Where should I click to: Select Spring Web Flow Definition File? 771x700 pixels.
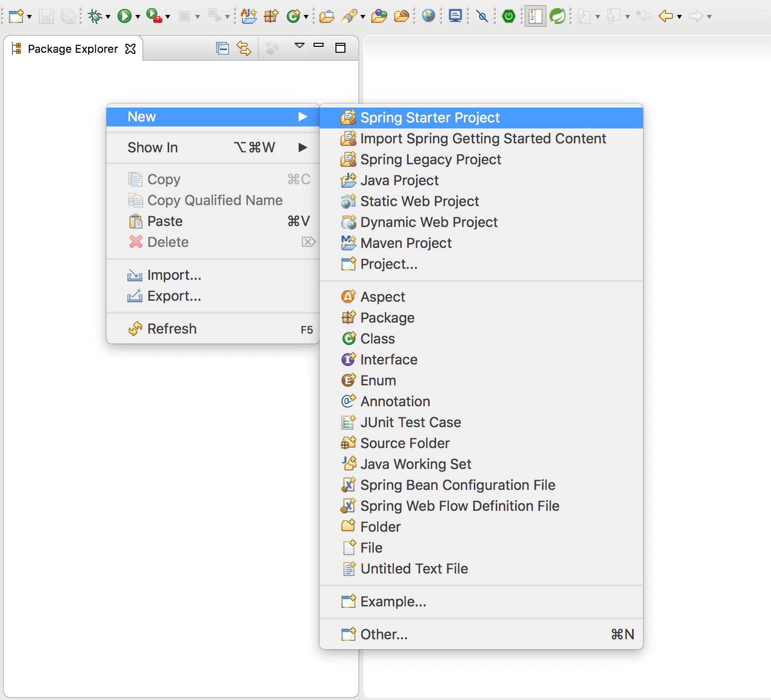[x=481, y=506]
